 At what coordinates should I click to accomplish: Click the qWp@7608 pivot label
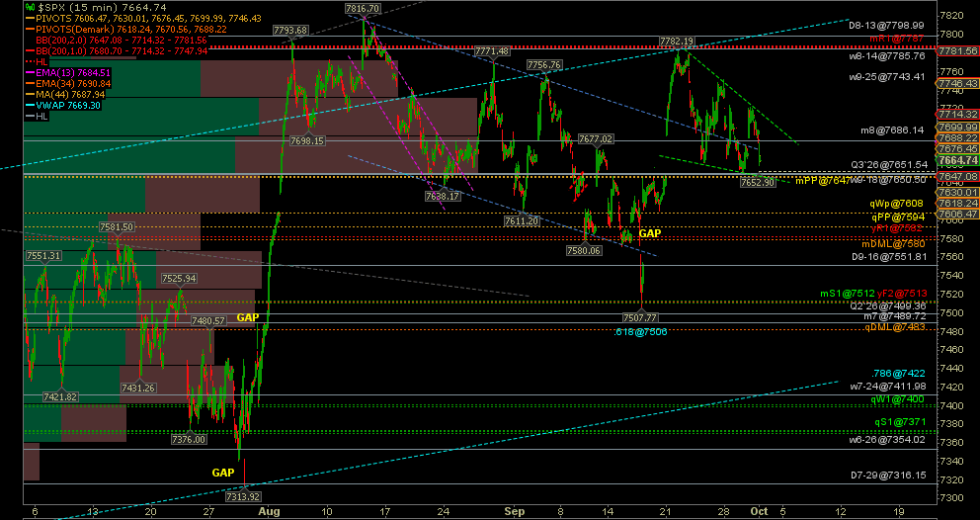[x=897, y=204]
